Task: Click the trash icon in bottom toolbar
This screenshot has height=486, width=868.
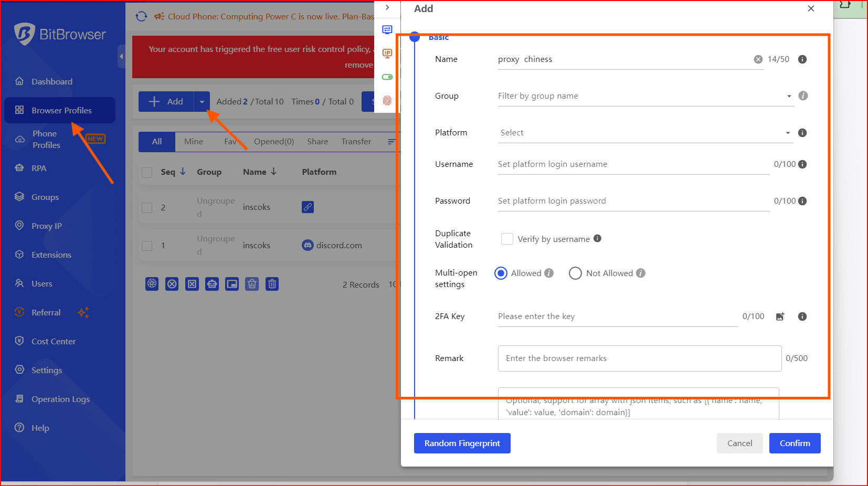Action: pos(272,284)
